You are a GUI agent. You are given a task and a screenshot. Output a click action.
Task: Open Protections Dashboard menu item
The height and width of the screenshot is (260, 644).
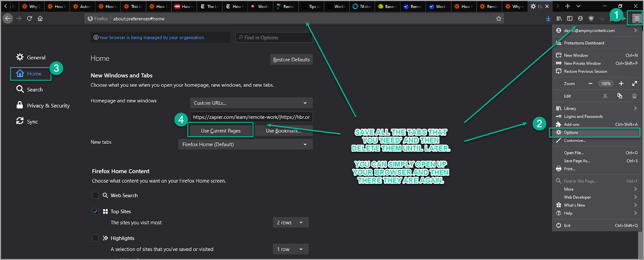tap(597, 43)
